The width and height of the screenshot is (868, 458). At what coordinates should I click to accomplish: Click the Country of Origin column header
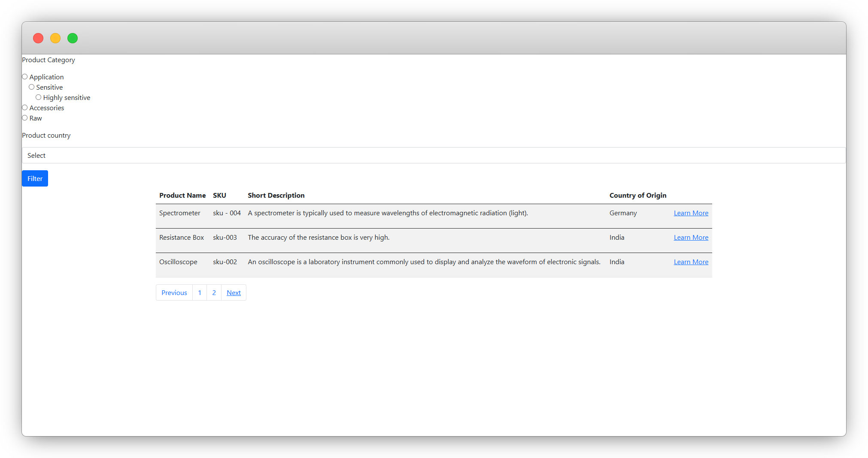click(637, 195)
